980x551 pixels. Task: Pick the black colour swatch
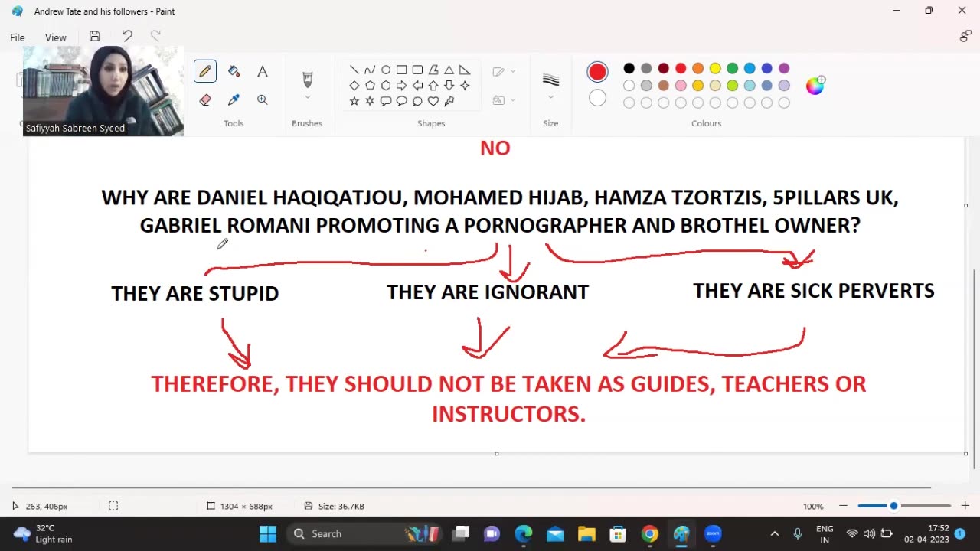(x=629, y=69)
